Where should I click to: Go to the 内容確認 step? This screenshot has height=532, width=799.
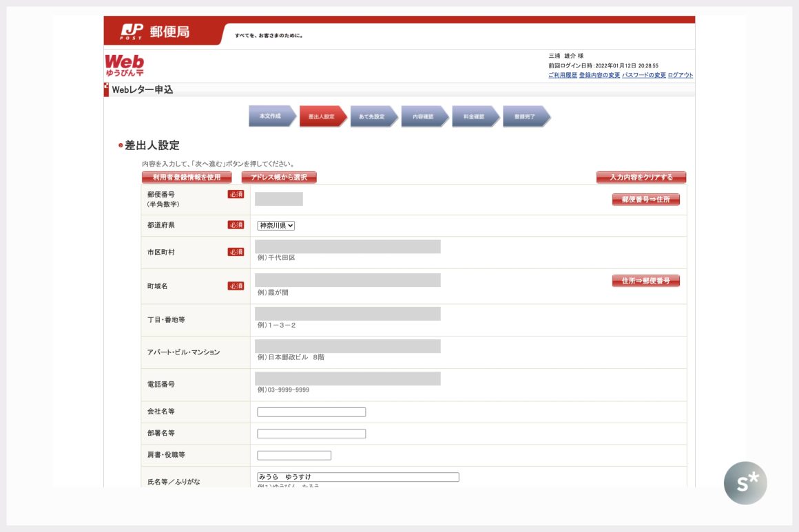click(424, 116)
